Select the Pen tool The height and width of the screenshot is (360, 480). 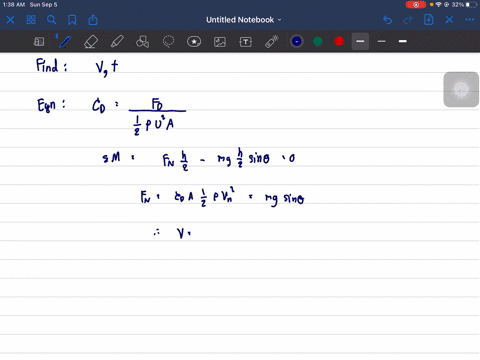tap(64, 41)
